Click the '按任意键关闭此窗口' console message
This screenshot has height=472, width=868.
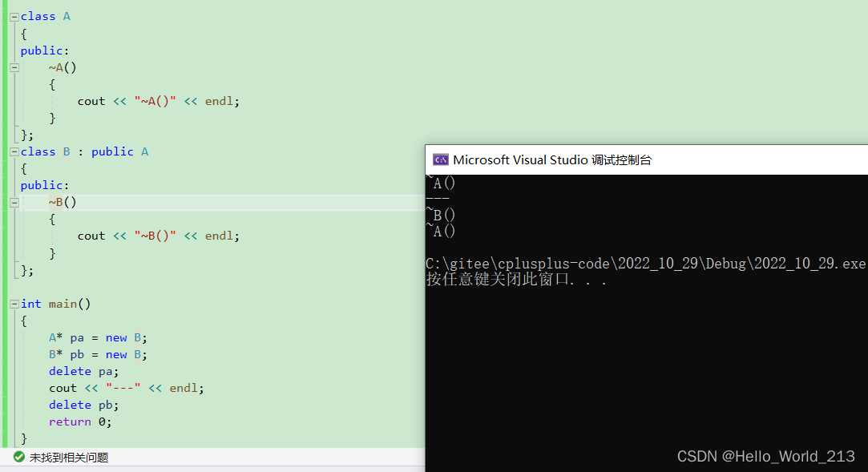pyautogui.click(x=516, y=279)
